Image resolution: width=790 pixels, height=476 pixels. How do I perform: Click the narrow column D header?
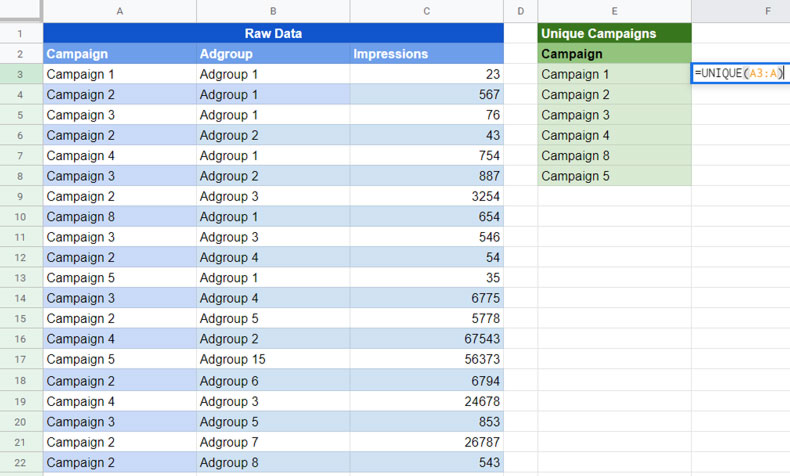pos(520,11)
